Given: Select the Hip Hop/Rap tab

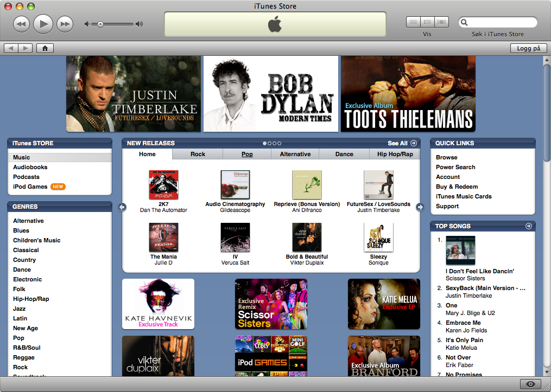Looking at the screenshot, I should point(395,154).
